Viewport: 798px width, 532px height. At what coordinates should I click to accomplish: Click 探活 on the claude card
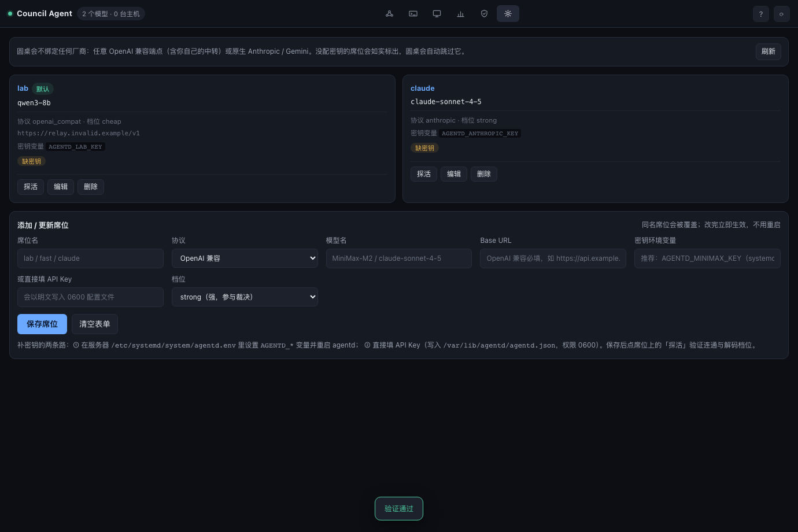click(424, 174)
